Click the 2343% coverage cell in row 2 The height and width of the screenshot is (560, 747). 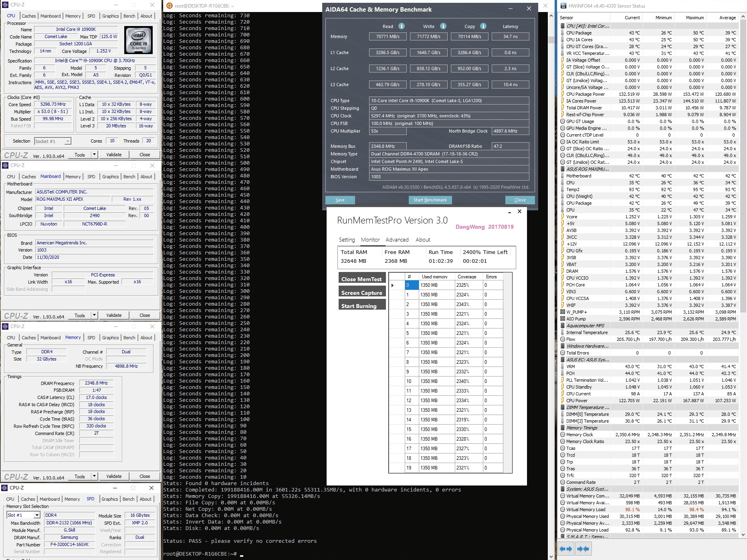468,304
